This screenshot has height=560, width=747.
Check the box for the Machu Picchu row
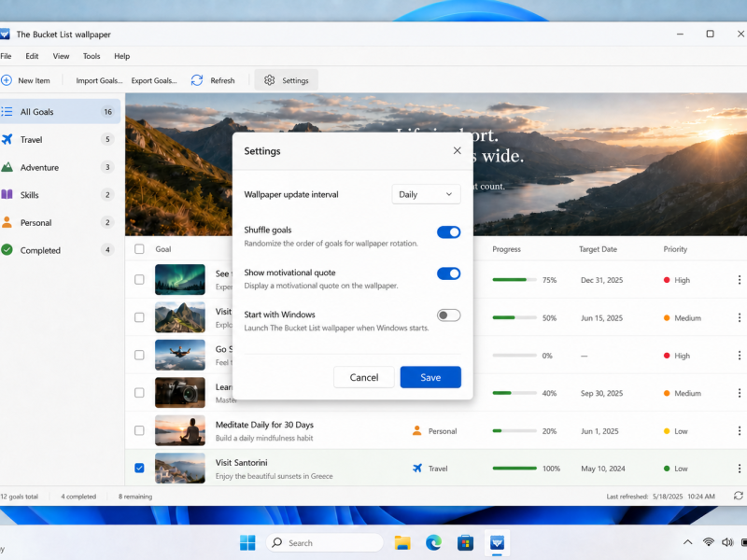139,317
